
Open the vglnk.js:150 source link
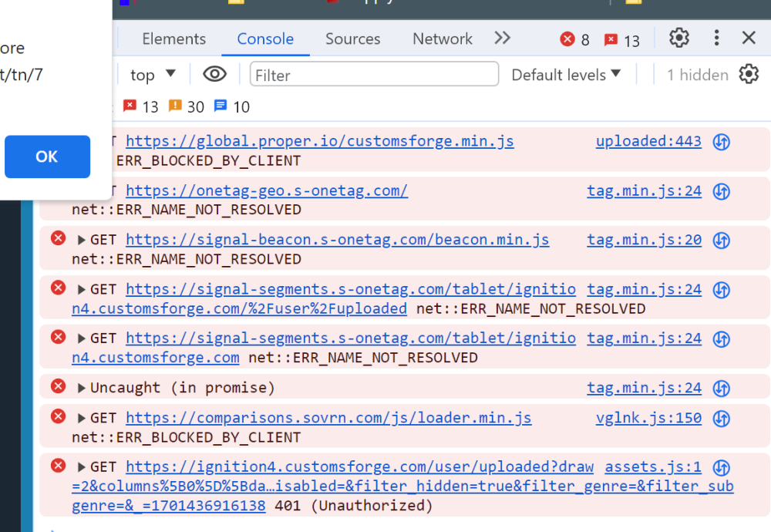pyautogui.click(x=648, y=418)
